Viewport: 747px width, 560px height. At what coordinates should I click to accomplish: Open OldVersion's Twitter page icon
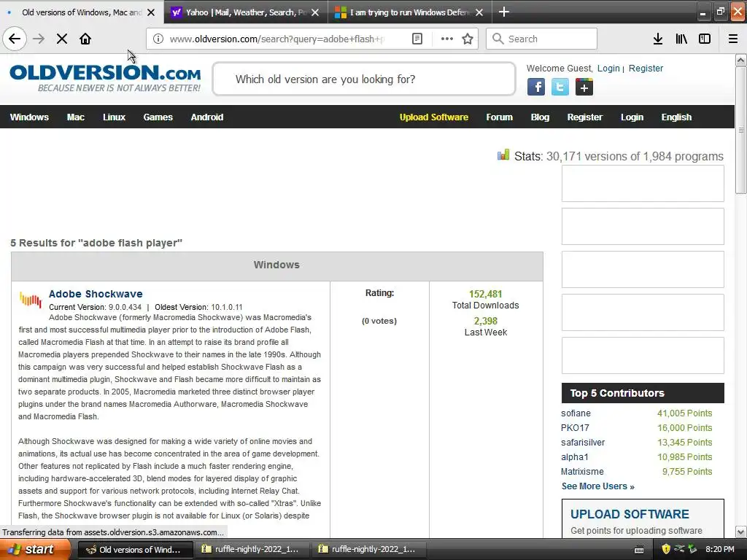tap(560, 87)
